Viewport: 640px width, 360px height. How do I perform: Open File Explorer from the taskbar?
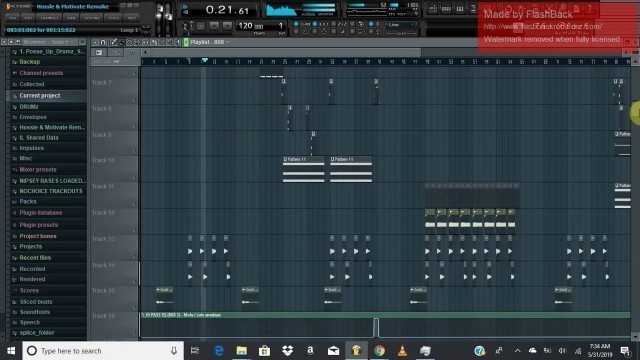(242, 351)
